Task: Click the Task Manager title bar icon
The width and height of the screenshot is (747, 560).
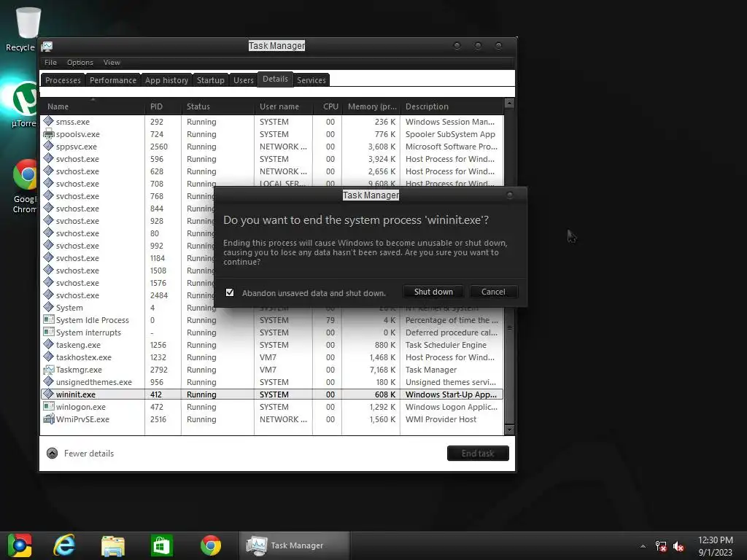Action: pos(47,46)
